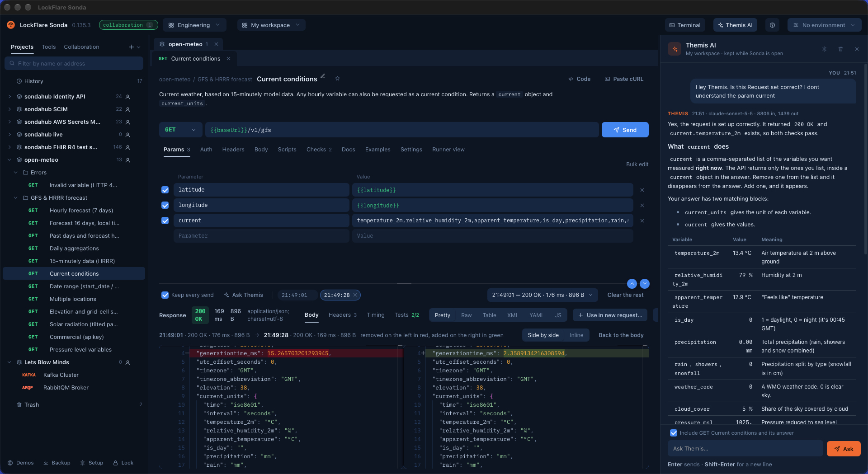
Task: Open the help question-mark icon
Action: (772, 25)
